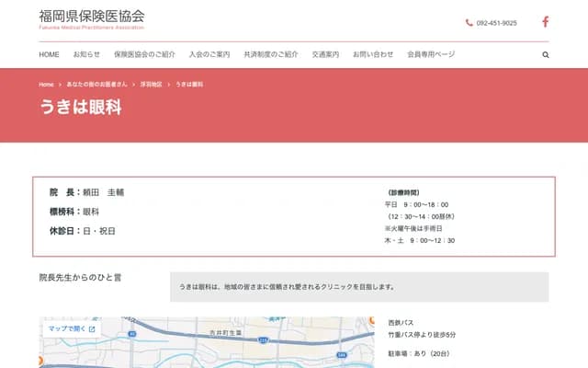The image size is (588, 368).
Task: Call phone number 092-451-9025
Action: tap(496, 23)
